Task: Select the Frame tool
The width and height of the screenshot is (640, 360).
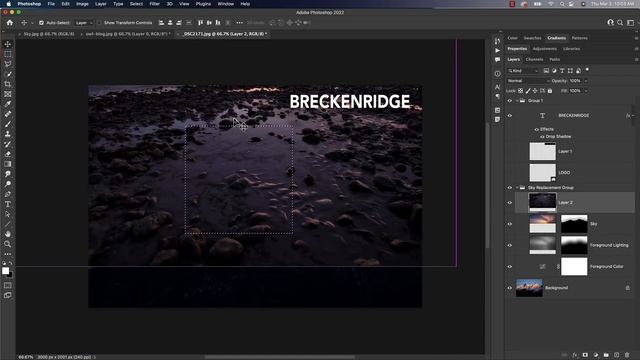Action: 8,94
